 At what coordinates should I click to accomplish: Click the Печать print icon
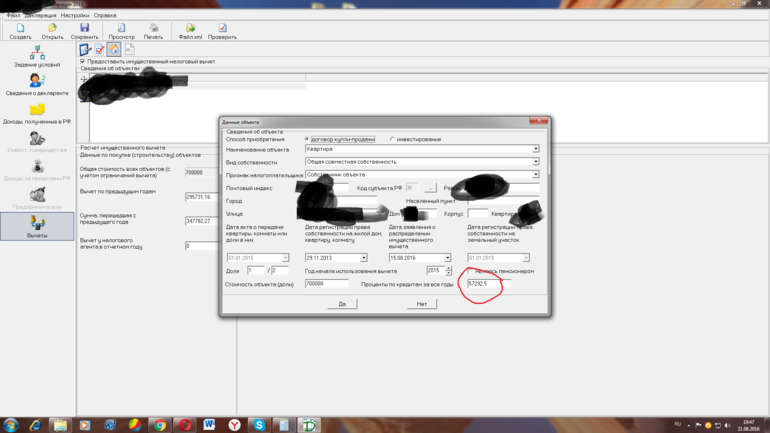point(153,30)
